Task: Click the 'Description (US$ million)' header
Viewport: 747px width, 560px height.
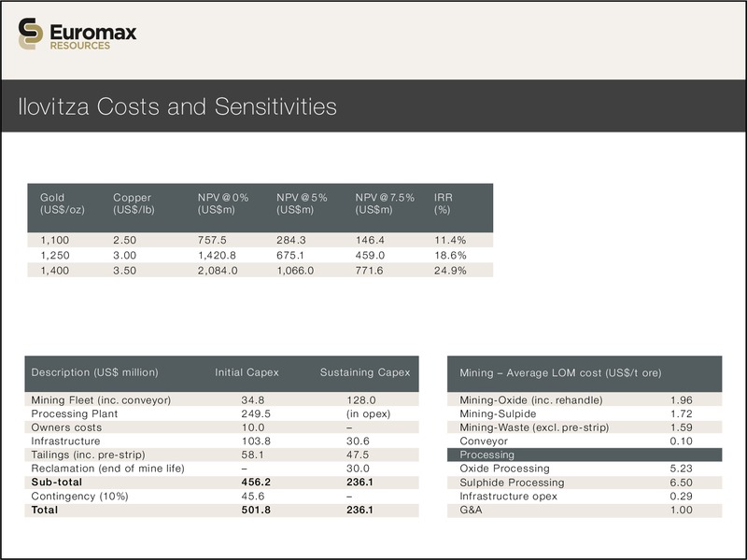Action: pyautogui.click(x=95, y=372)
